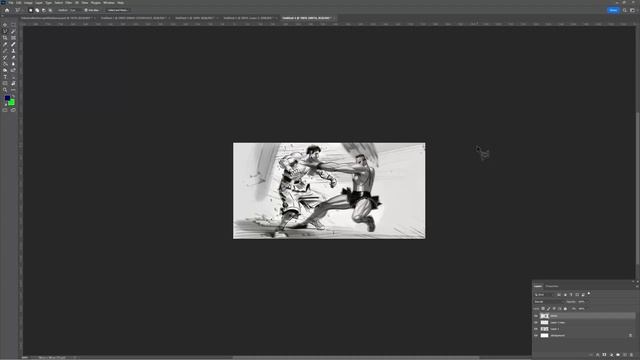Select the Eraser tool

pos(13,58)
